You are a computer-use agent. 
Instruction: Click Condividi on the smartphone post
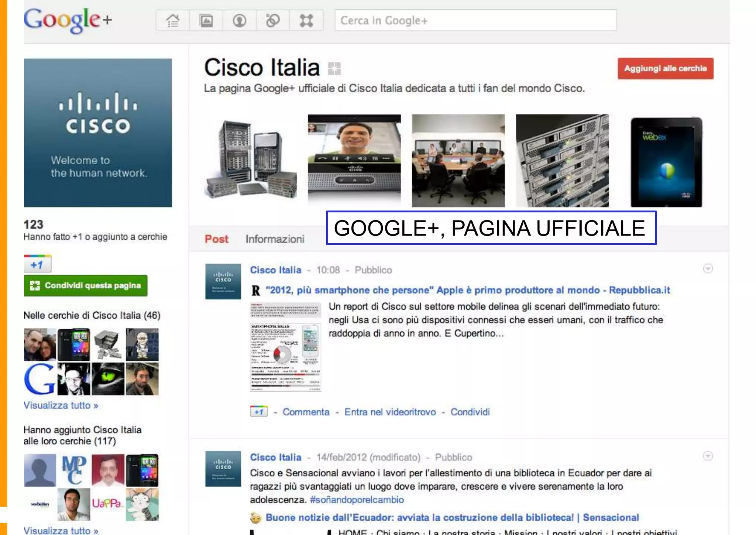click(x=470, y=412)
